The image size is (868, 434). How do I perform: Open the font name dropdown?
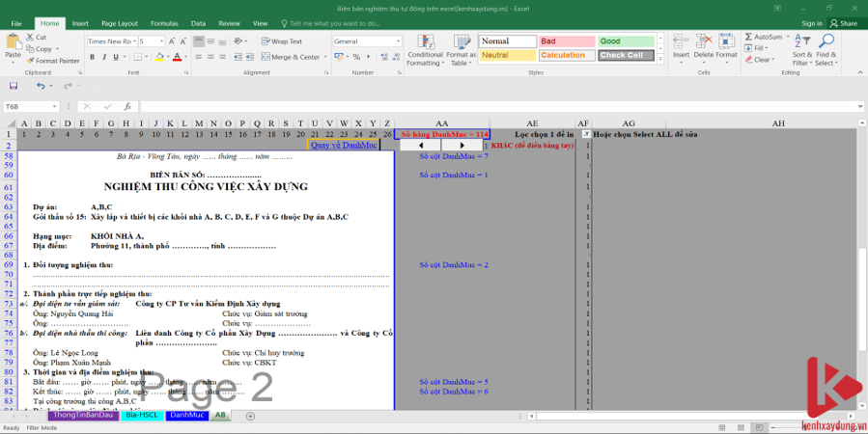coord(134,41)
